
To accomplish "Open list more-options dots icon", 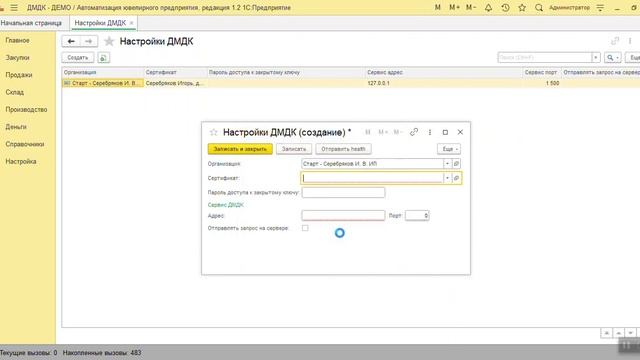I will 630,41.
